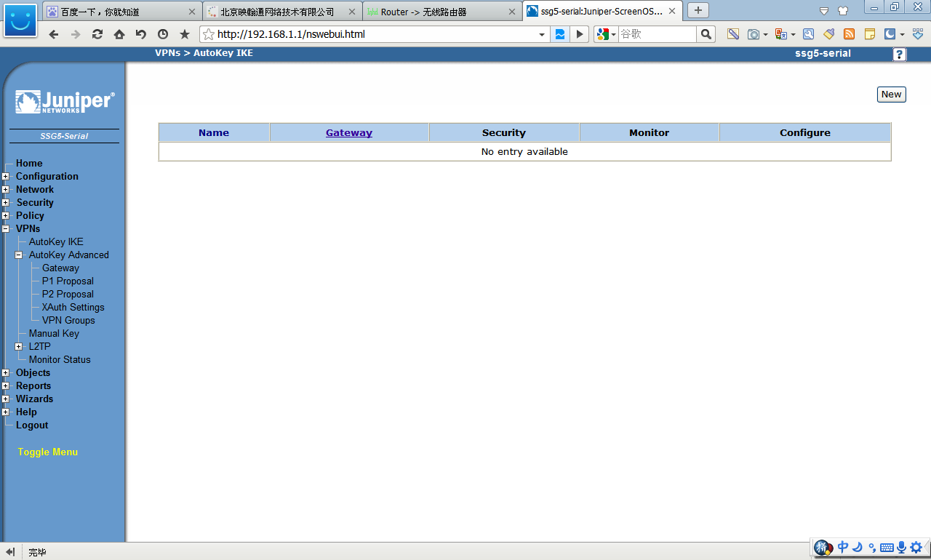The width and height of the screenshot is (931, 560).
Task: Click the microphone icon in IME bar
Action: [902, 547]
